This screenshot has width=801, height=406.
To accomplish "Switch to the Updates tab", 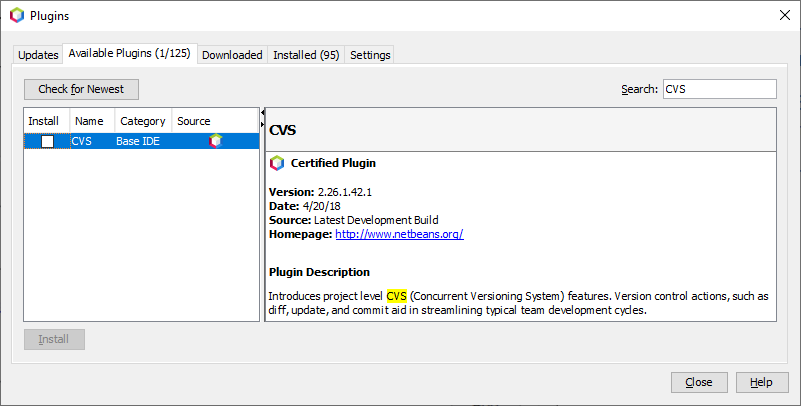I will click(x=38, y=55).
